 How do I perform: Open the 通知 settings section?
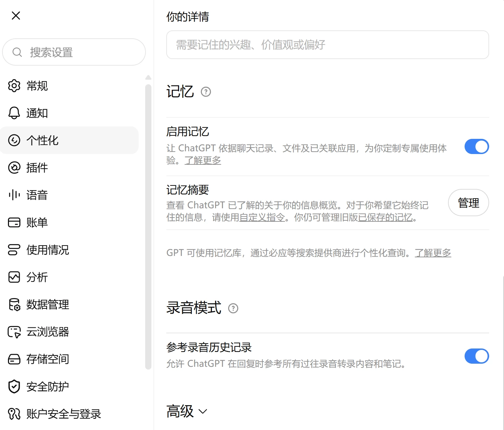[69, 113]
